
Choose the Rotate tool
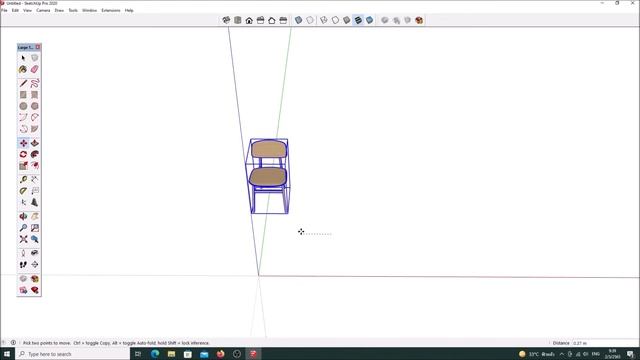pos(23,154)
